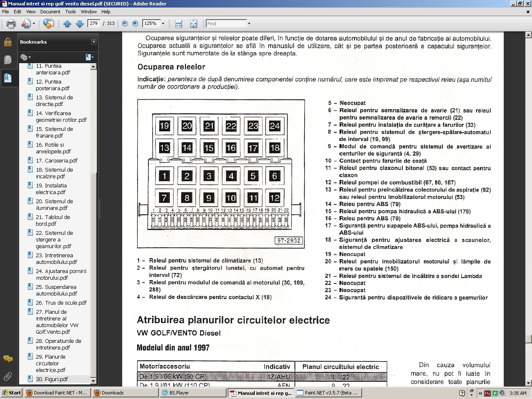Open bookmark 26. Trus de scule.pdf

click(61, 303)
